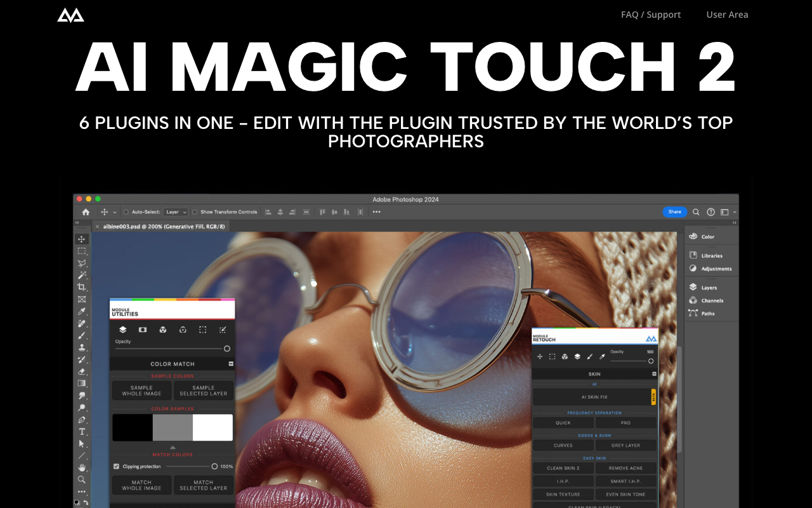This screenshot has height=508, width=812.
Task: Select the Frame tool
Action: [x=82, y=299]
